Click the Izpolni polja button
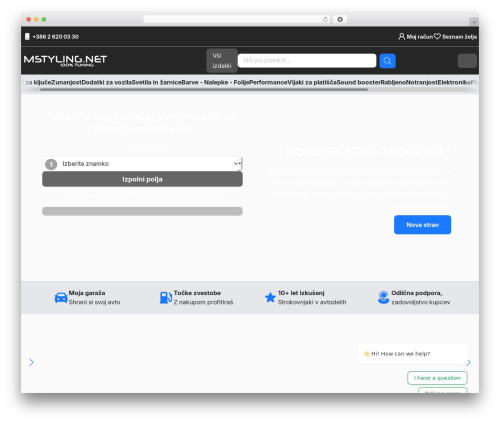The height and width of the screenshot is (423, 500). click(142, 179)
